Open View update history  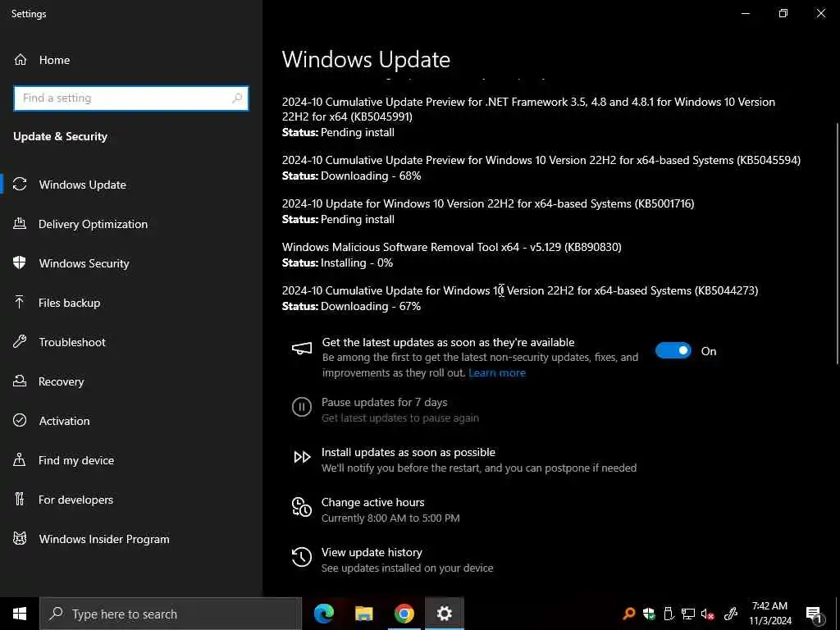(x=372, y=552)
